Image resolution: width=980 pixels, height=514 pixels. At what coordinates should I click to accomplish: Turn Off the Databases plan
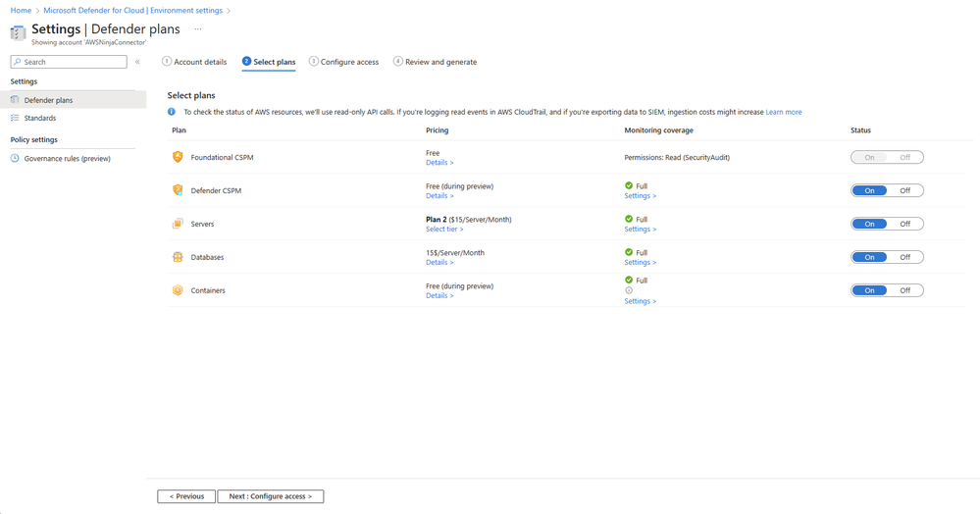(904, 257)
